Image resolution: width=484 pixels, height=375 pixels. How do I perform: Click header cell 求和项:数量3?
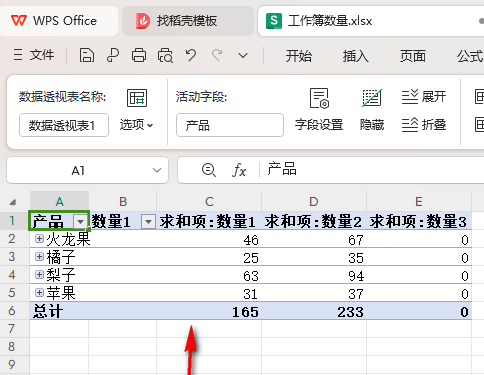pyautogui.click(x=419, y=221)
